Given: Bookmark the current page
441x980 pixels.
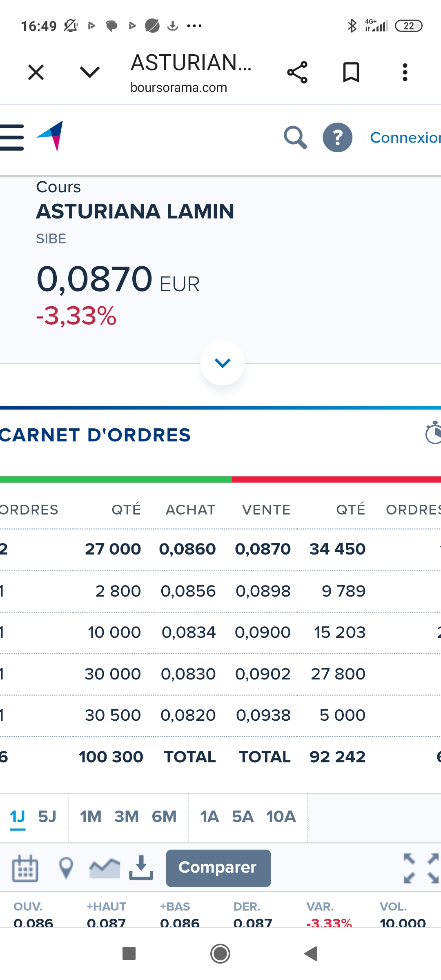Looking at the screenshot, I should tap(351, 72).
